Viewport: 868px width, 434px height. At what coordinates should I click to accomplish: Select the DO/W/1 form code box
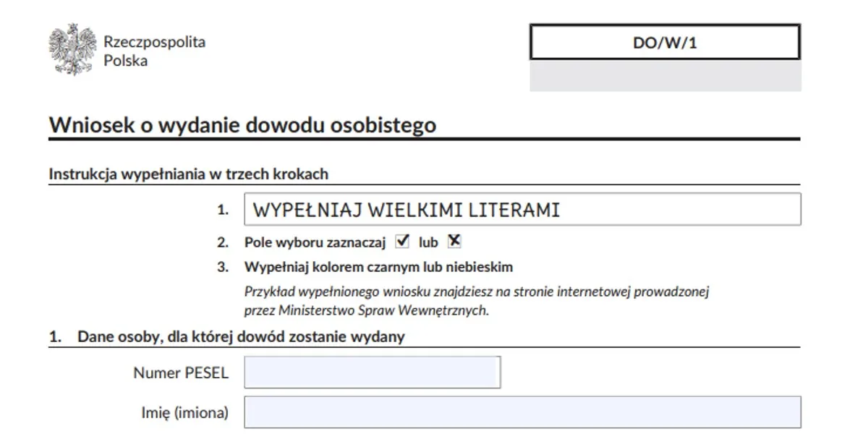pyautogui.click(x=665, y=42)
